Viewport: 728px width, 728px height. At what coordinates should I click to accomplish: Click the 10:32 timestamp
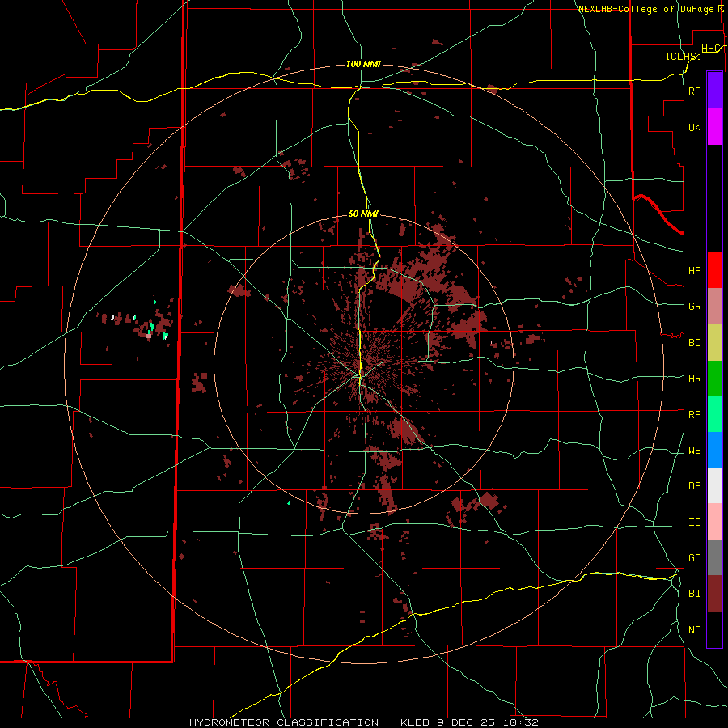(520, 722)
